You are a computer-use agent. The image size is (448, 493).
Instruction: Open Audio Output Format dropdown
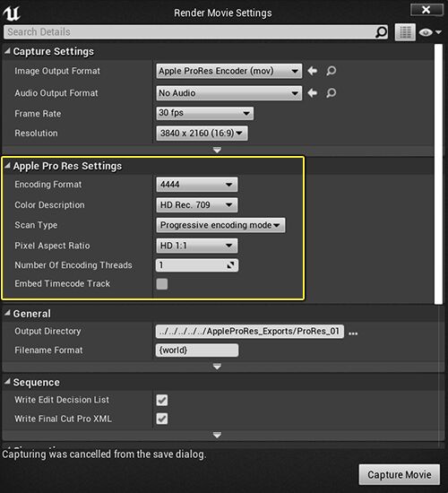coord(228,93)
